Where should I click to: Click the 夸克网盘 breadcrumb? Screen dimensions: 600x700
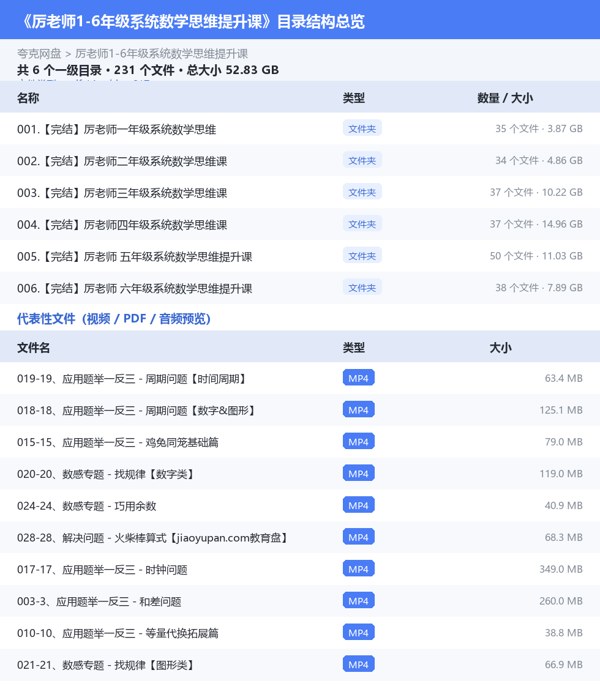39,54
